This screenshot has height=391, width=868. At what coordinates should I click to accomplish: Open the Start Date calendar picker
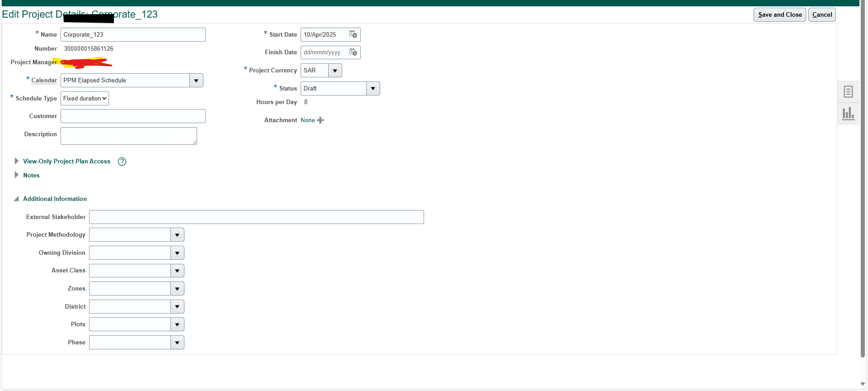click(353, 34)
